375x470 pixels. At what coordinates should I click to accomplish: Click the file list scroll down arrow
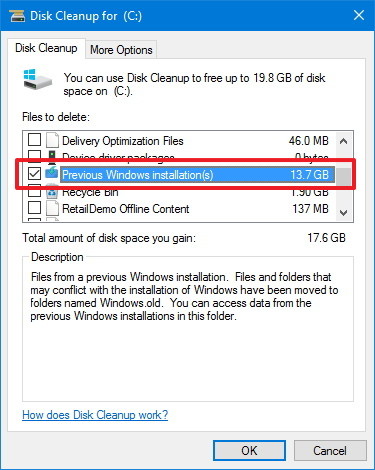tap(343, 212)
